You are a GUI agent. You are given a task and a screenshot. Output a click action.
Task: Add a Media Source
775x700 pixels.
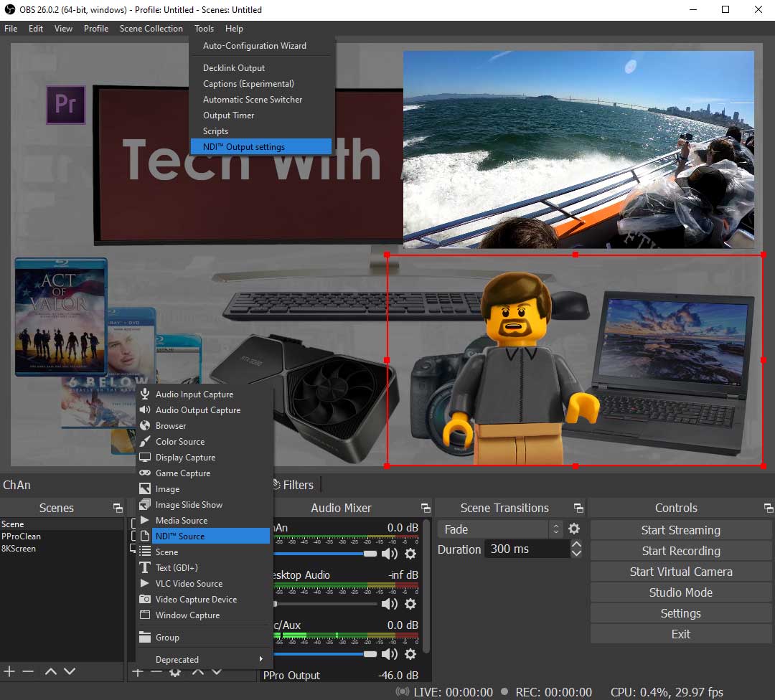pyautogui.click(x=204, y=520)
